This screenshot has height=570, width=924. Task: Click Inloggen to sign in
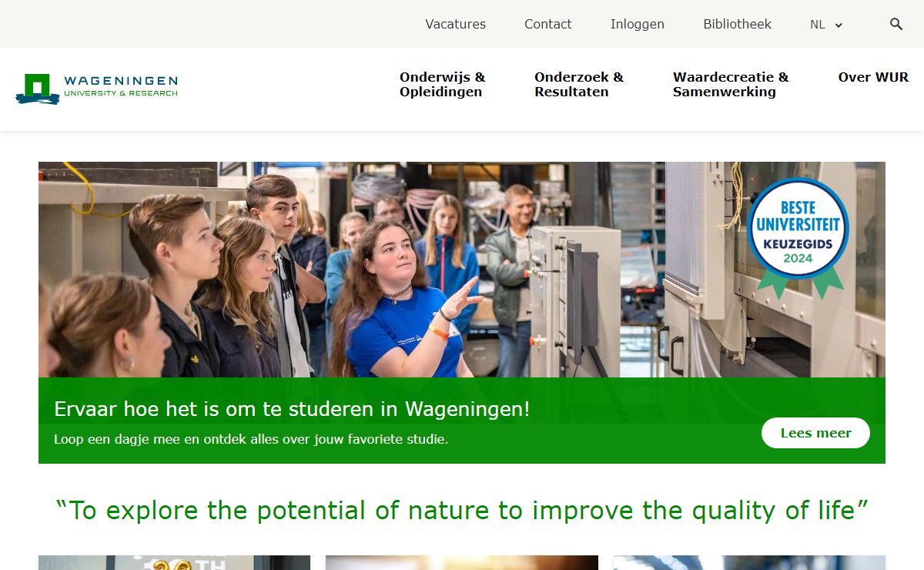coord(637,24)
